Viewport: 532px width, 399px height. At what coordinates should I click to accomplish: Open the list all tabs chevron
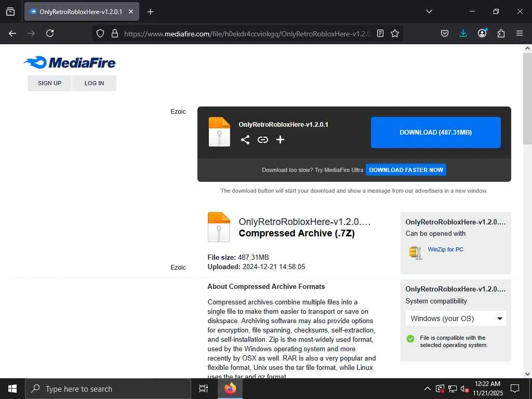point(429,11)
